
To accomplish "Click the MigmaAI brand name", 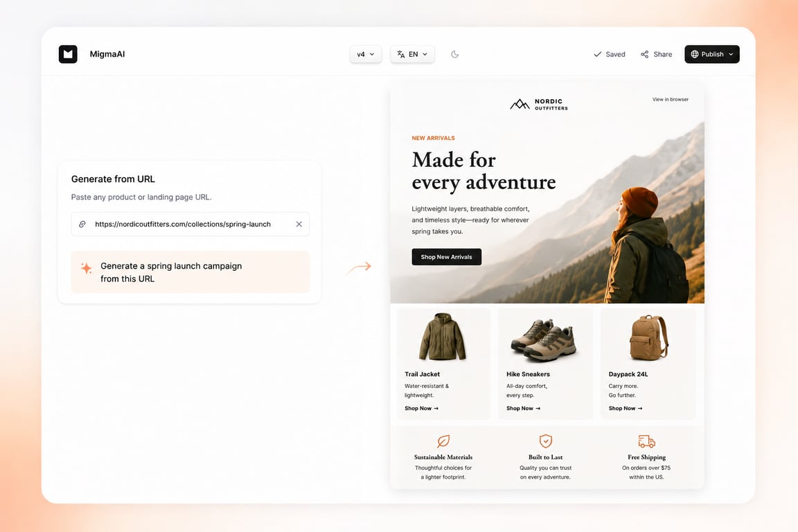I will click(107, 54).
